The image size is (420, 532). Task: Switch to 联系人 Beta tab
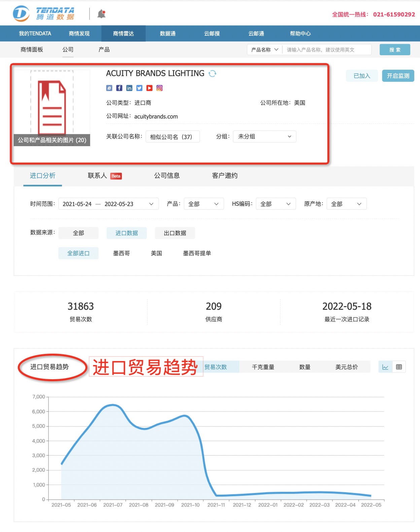105,175
